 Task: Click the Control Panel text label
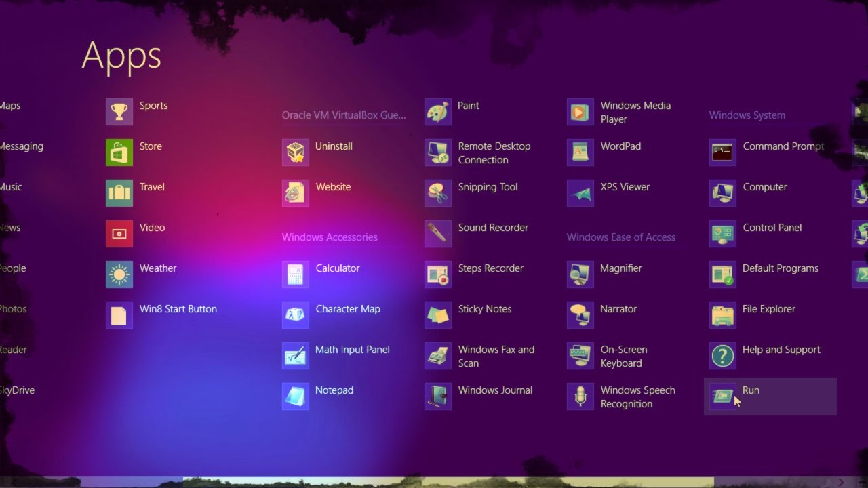[x=772, y=228]
